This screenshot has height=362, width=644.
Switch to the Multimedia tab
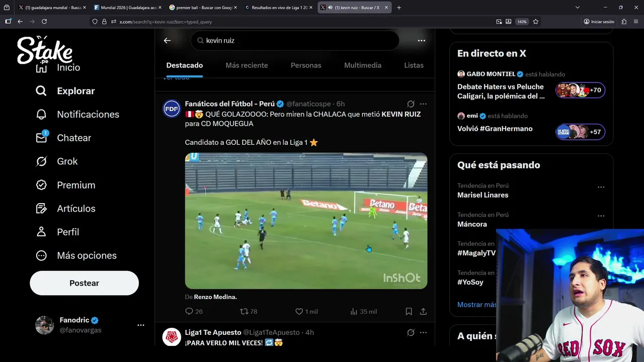pyautogui.click(x=363, y=65)
